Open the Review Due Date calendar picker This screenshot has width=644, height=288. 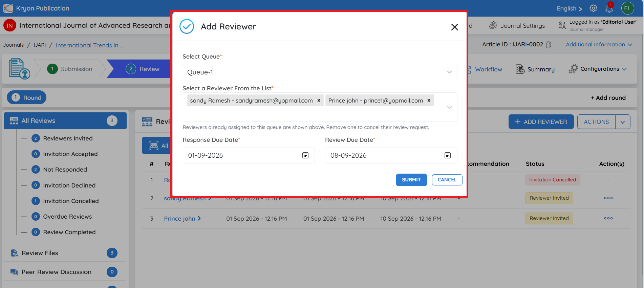click(x=447, y=155)
